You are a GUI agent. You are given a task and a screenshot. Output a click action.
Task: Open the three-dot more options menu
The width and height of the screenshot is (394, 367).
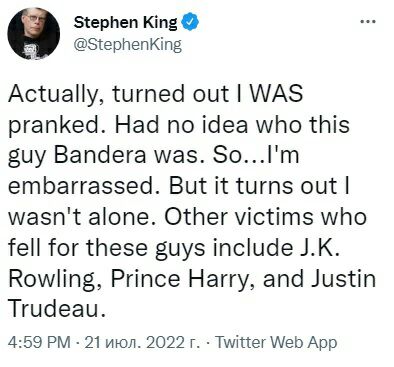pyautogui.click(x=368, y=22)
